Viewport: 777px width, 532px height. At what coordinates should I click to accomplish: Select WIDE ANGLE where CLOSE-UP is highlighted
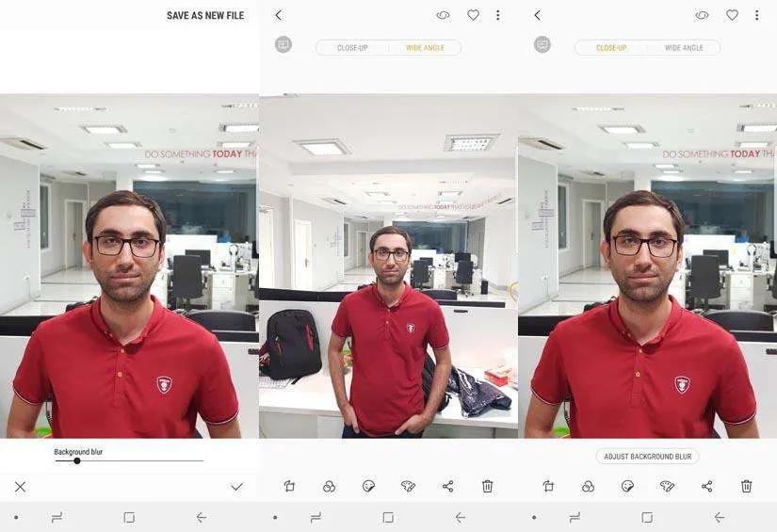pyautogui.click(x=684, y=47)
